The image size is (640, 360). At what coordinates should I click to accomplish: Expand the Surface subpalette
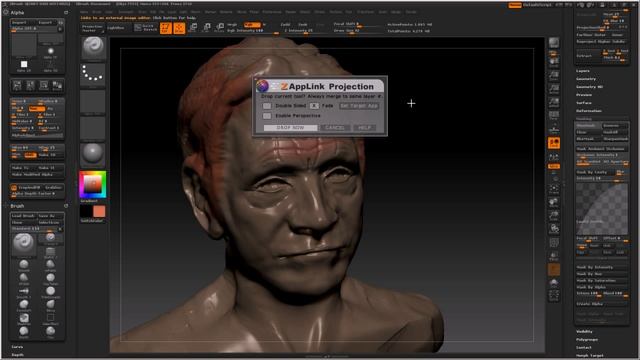(x=584, y=103)
